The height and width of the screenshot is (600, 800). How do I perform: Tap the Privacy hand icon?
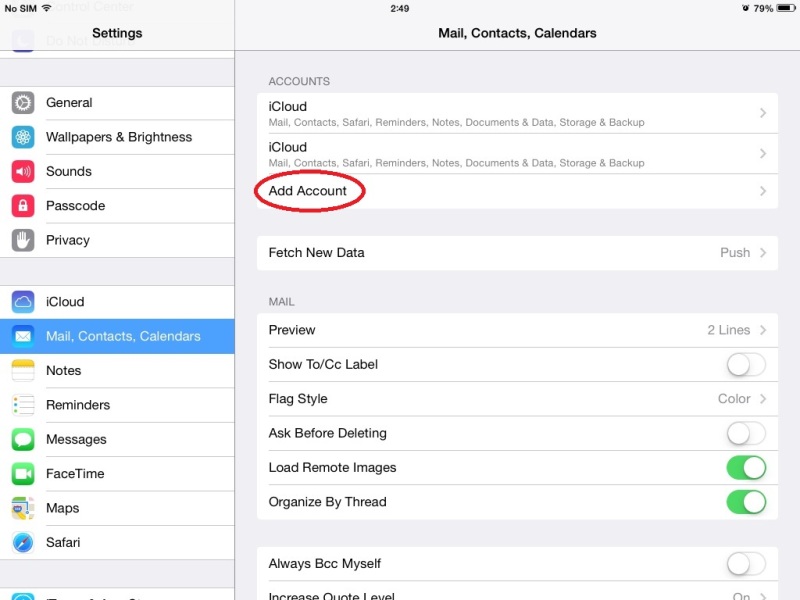point(23,240)
